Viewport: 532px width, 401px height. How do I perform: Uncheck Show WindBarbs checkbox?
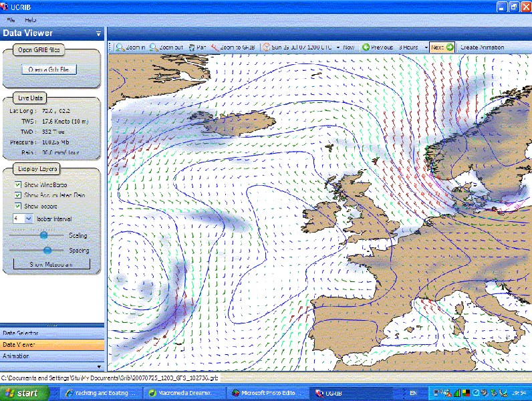(x=17, y=184)
